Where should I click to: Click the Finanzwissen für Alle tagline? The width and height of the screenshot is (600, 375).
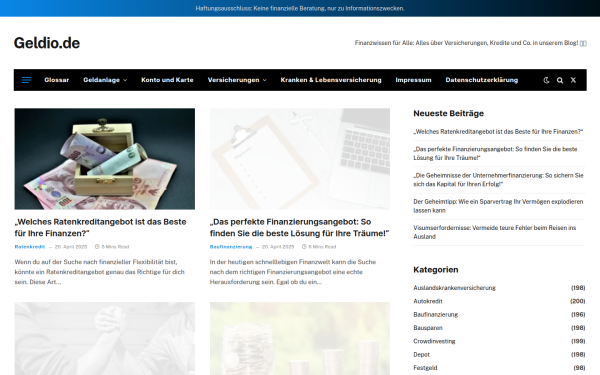click(x=470, y=43)
